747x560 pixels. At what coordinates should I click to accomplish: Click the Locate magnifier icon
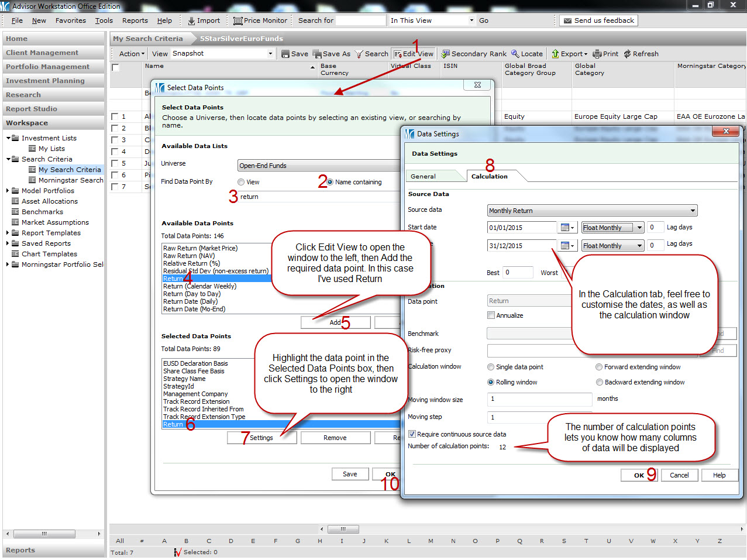click(x=515, y=54)
